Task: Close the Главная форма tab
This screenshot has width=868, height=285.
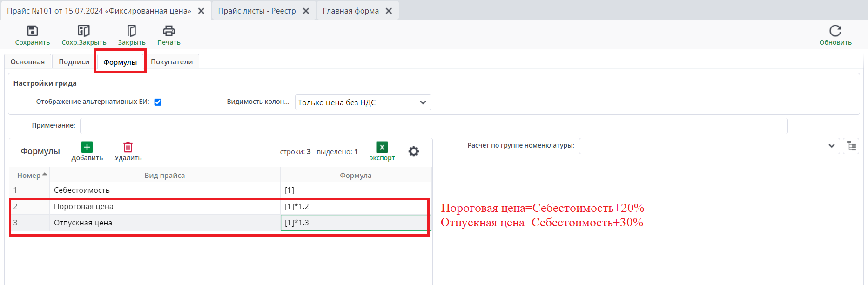Action: [389, 11]
